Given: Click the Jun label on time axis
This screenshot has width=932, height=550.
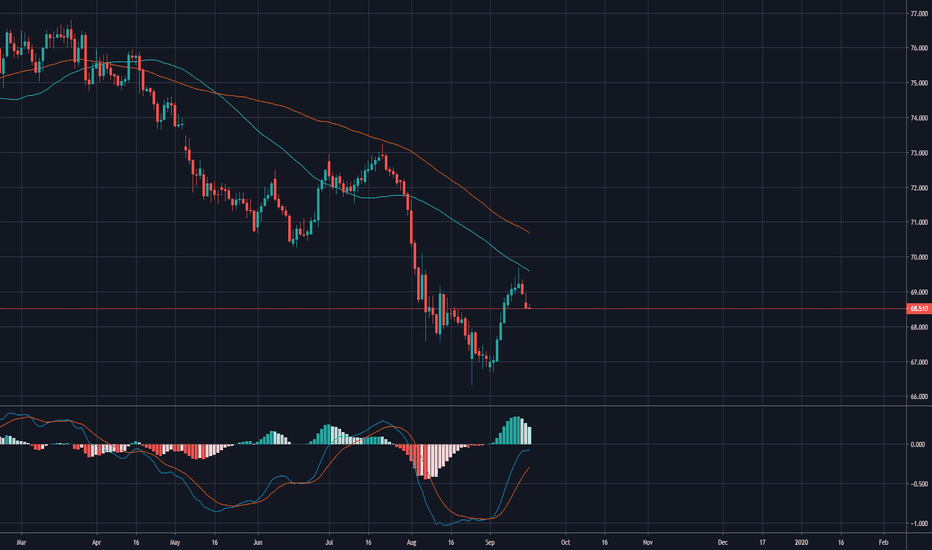Looking at the screenshot, I should 257,542.
